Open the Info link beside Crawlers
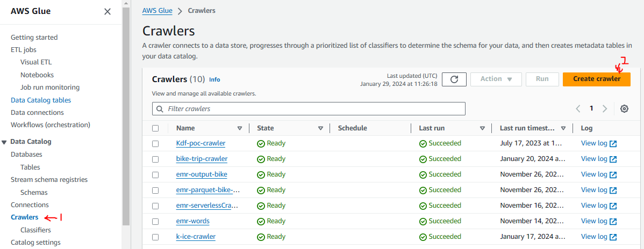 (214, 79)
